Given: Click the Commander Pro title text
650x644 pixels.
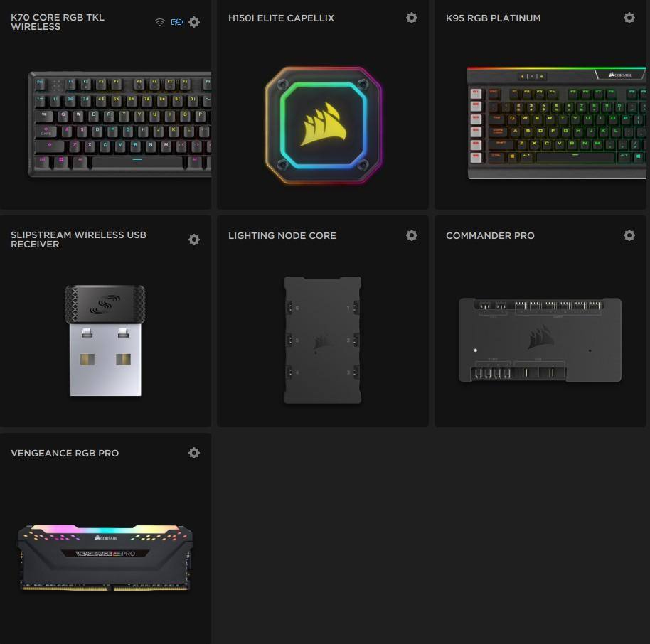Looking at the screenshot, I should tap(490, 236).
